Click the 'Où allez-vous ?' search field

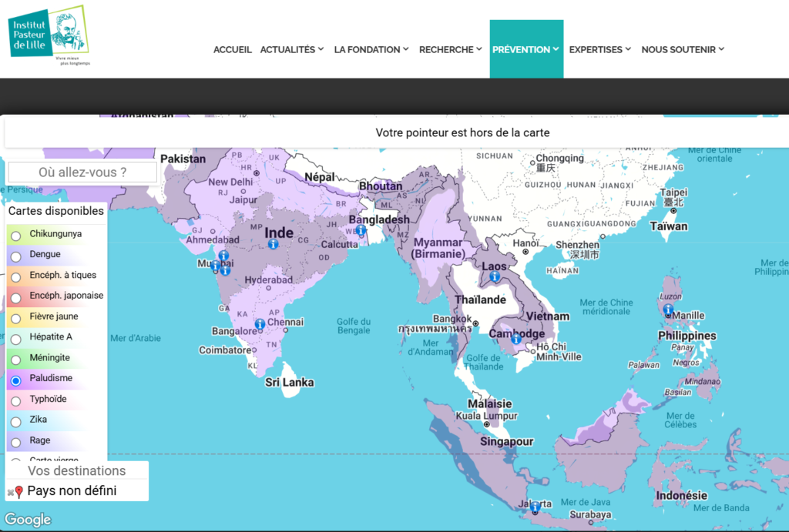click(x=82, y=172)
